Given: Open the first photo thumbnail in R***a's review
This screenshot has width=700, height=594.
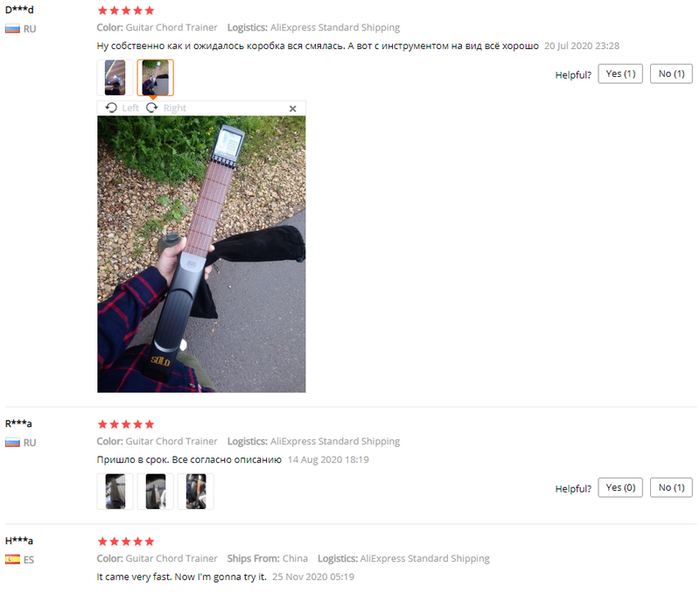Looking at the screenshot, I should point(115,492).
